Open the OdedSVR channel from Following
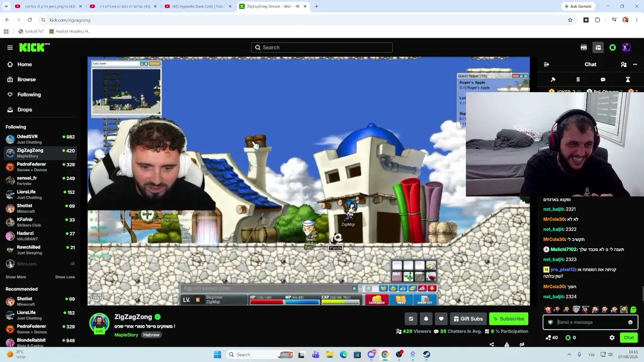This screenshot has height=362, width=644. (x=40, y=139)
